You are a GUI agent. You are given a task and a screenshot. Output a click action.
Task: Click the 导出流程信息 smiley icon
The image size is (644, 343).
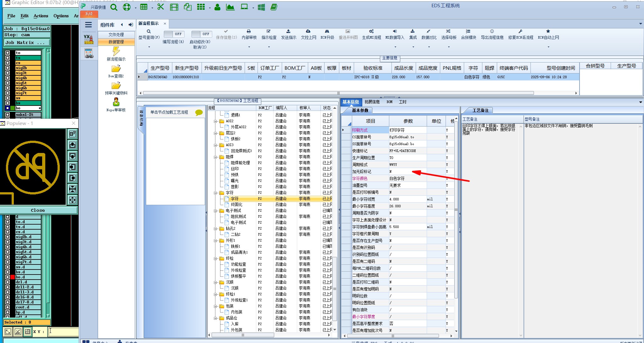pyautogui.click(x=492, y=31)
